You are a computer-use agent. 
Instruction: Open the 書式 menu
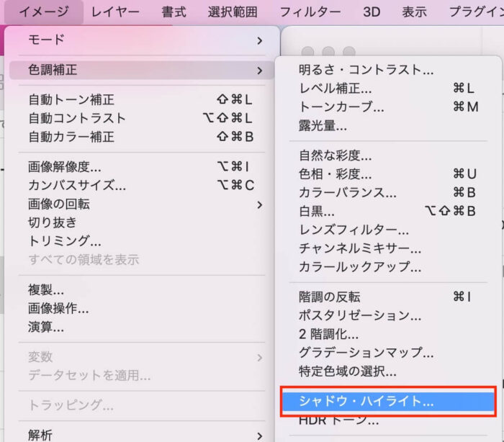pos(174,12)
